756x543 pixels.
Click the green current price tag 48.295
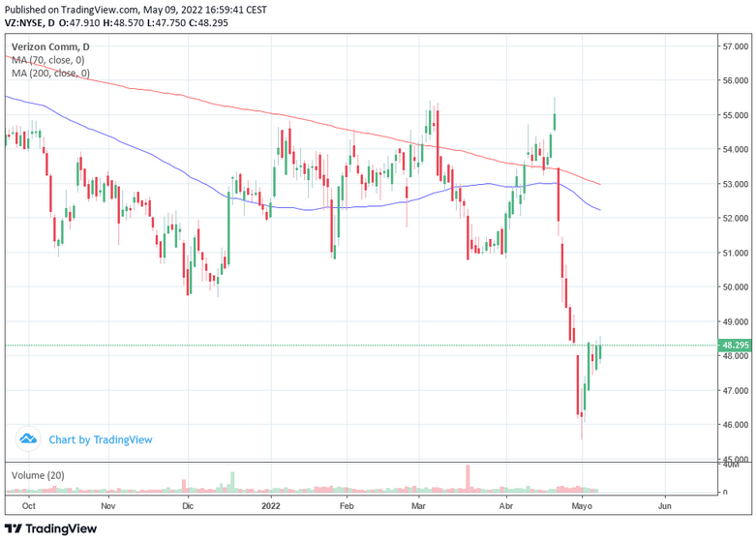735,346
